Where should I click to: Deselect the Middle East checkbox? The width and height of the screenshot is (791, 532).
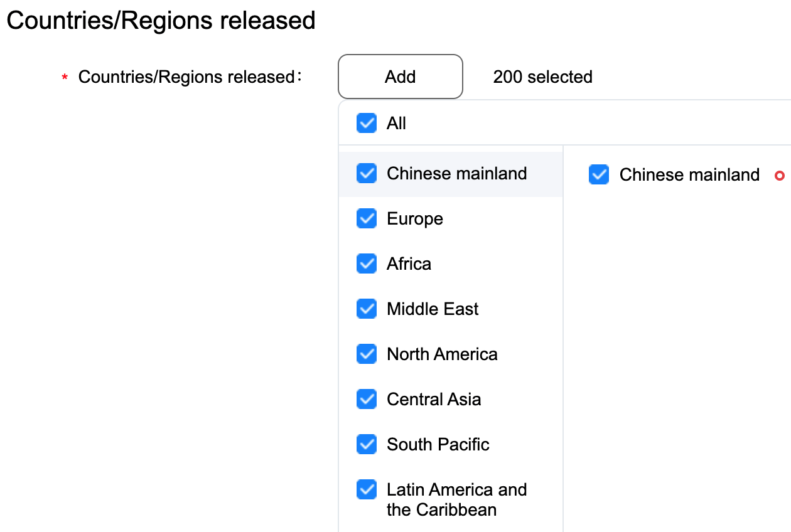point(367,309)
